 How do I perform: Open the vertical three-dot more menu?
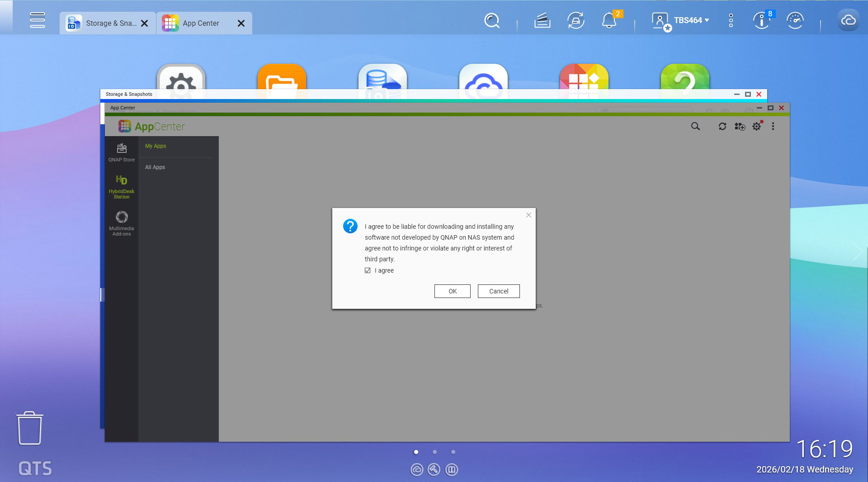point(731,20)
